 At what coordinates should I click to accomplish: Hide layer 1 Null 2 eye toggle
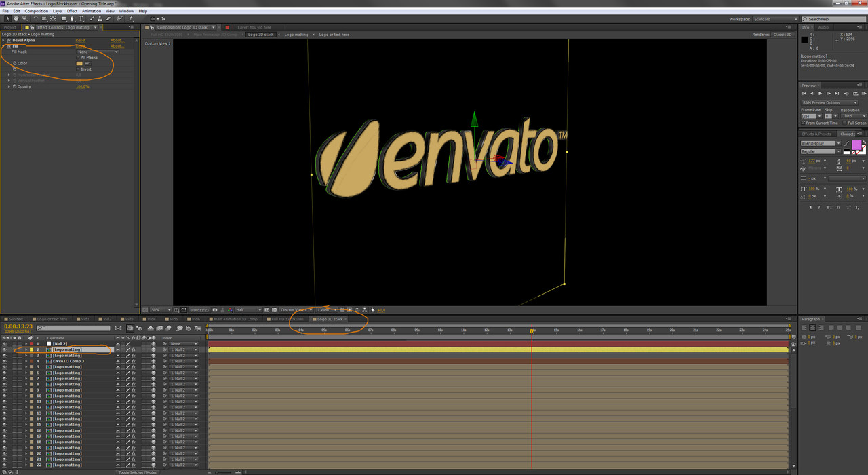tap(5, 344)
